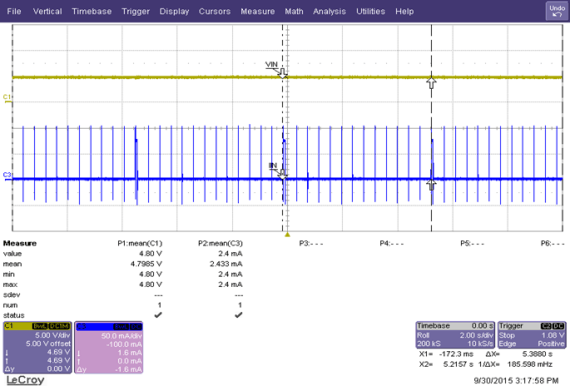Click the ΔX readout 5.3880 s

pyautogui.click(x=538, y=354)
